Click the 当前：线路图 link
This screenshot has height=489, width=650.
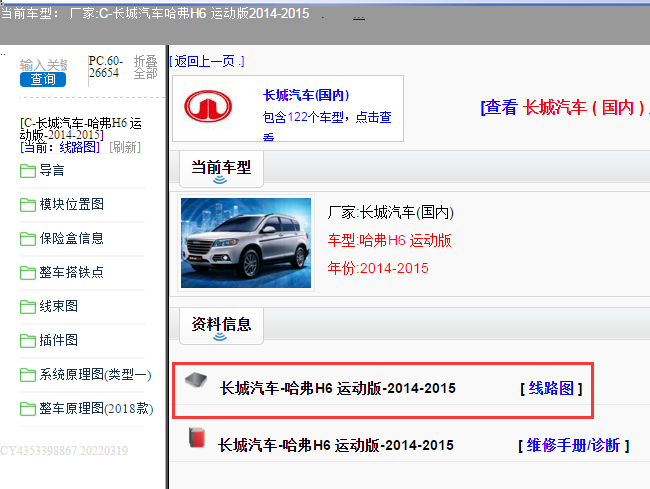60,147
